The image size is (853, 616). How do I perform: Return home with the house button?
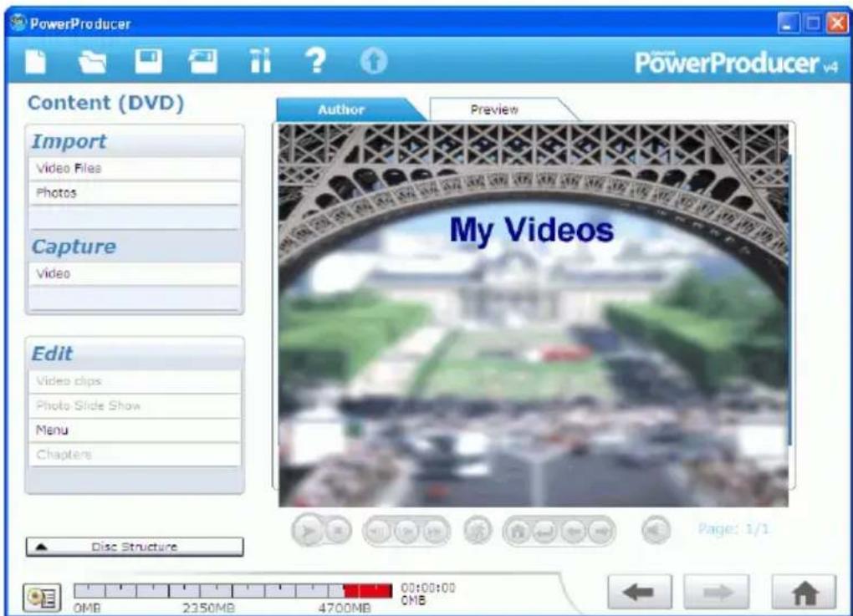tap(804, 592)
